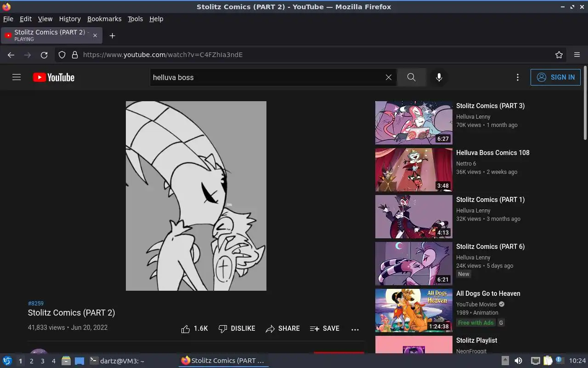
Task: Switch to workspace 3
Action: coord(42,361)
